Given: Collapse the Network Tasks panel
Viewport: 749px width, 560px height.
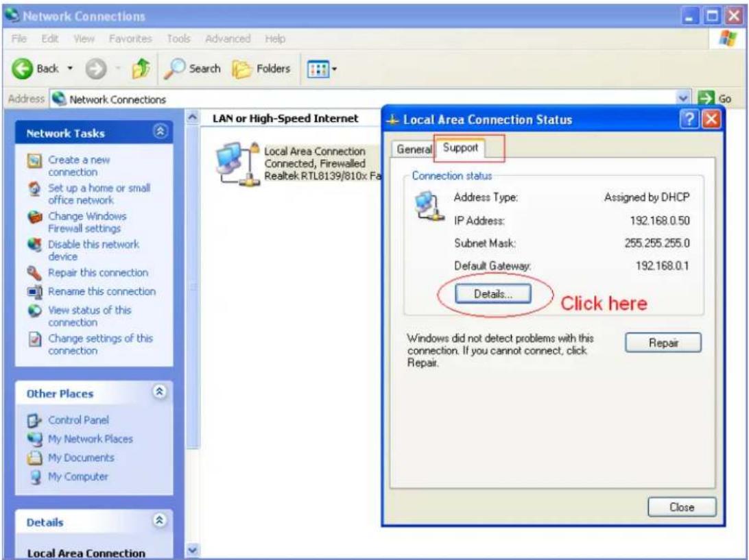Looking at the screenshot, I should 160,132.
